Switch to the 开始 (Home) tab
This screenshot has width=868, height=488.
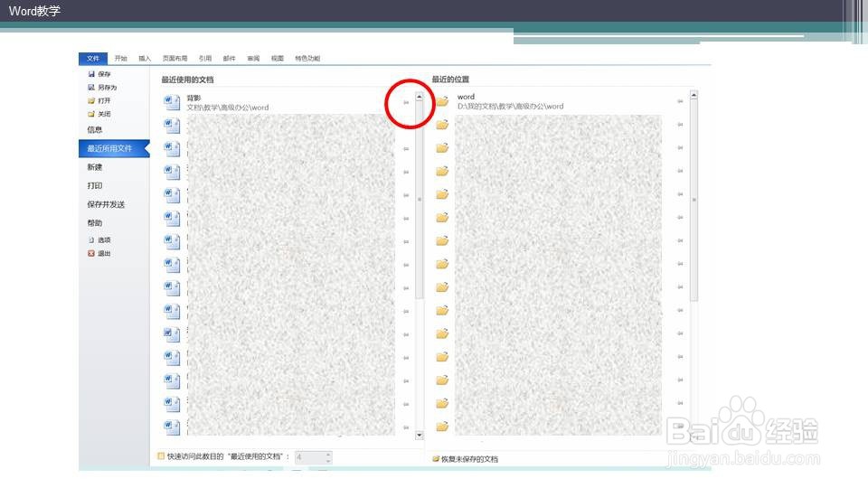[120, 58]
